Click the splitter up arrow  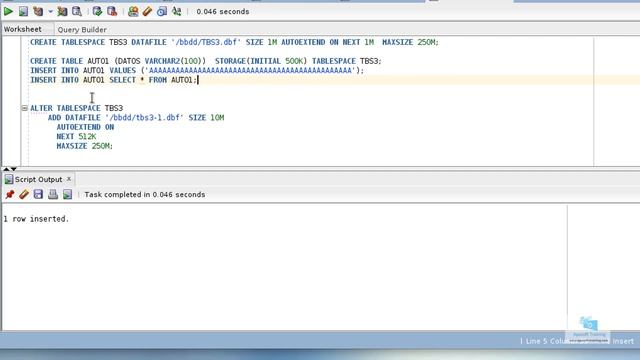tap(6, 169)
